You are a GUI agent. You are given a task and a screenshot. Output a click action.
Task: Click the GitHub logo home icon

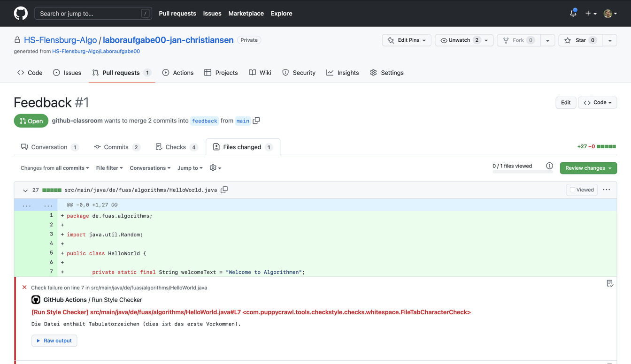click(21, 13)
